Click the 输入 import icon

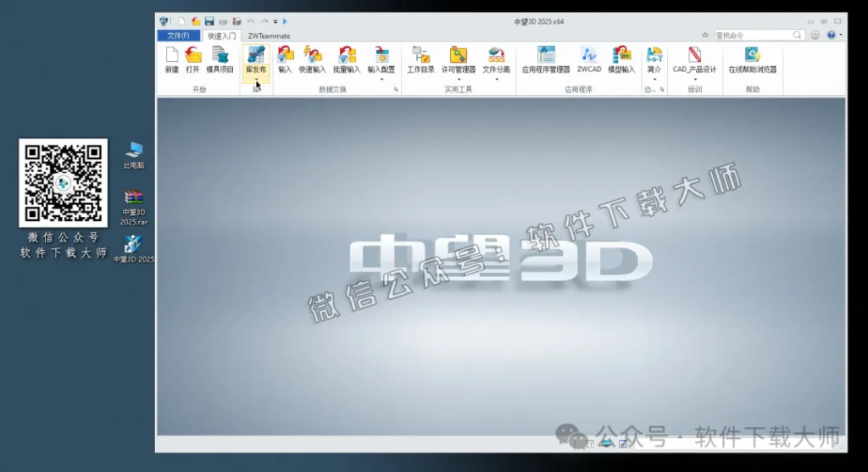pyautogui.click(x=285, y=55)
